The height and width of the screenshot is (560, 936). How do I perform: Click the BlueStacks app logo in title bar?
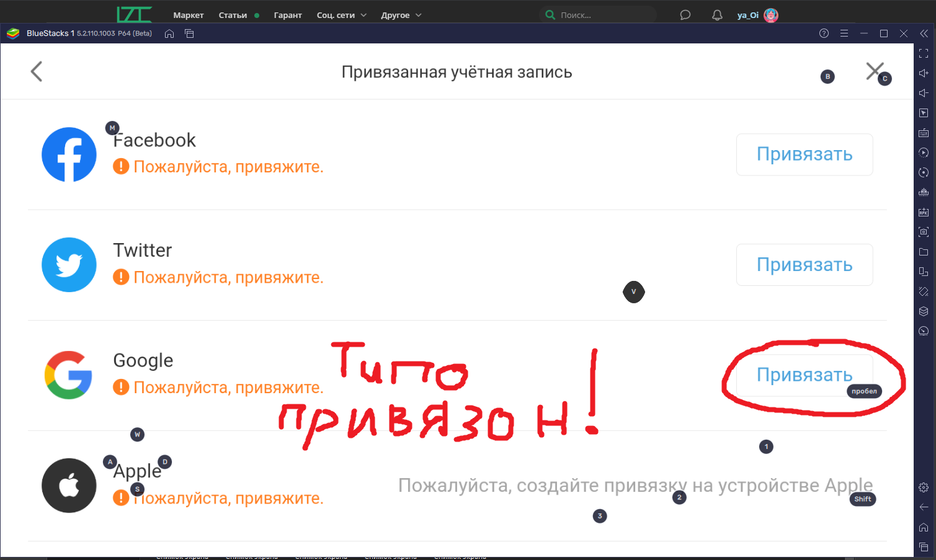click(13, 33)
